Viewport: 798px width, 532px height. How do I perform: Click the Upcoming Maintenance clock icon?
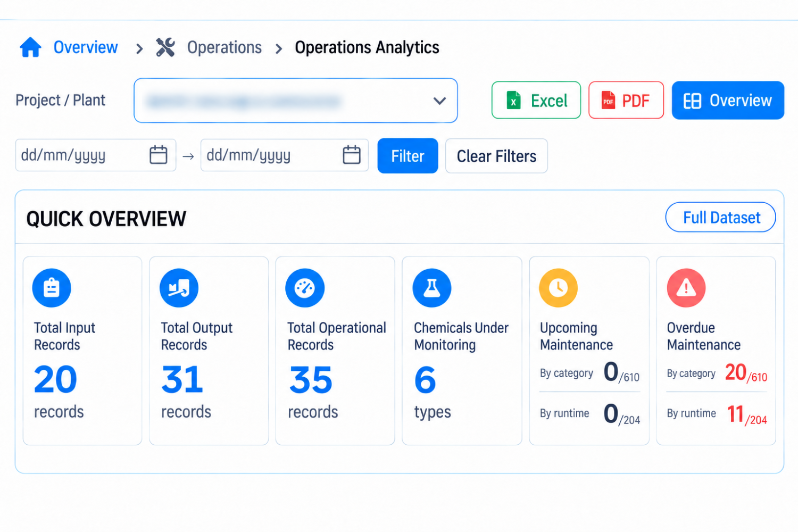click(x=558, y=288)
